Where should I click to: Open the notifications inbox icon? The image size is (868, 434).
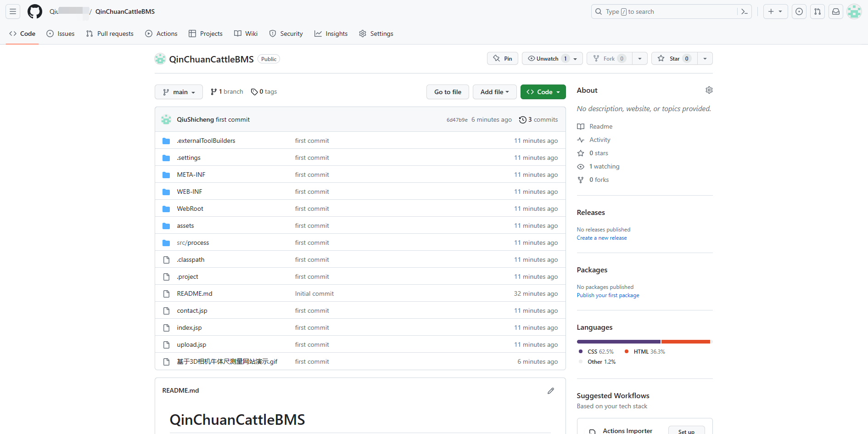coord(836,11)
